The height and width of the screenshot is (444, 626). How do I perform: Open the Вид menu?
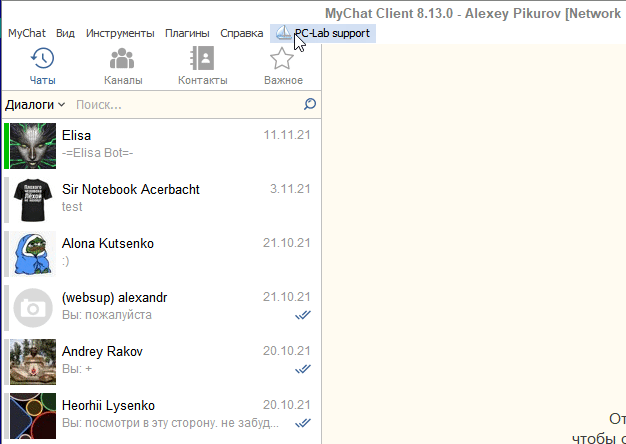[x=65, y=33]
